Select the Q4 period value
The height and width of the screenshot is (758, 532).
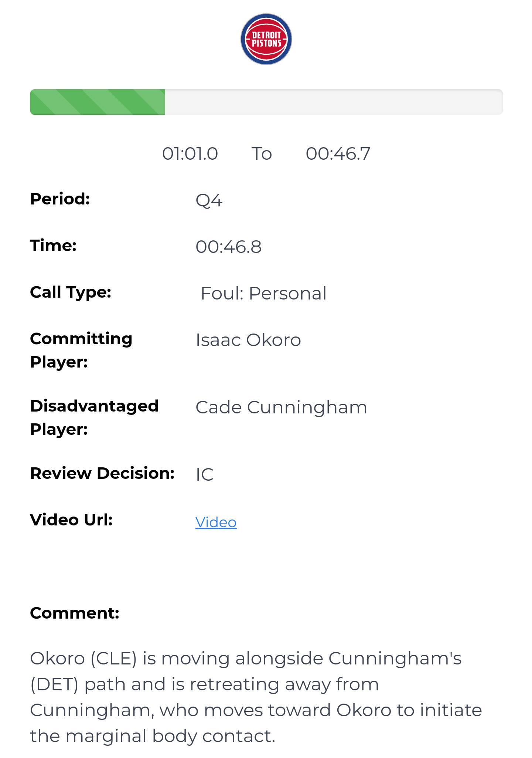tap(209, 200)
